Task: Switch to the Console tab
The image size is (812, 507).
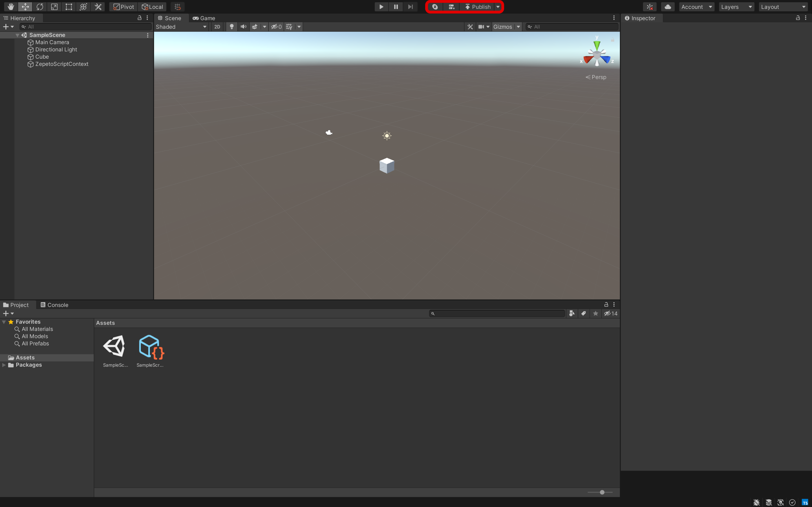Action: coord(54,305)
